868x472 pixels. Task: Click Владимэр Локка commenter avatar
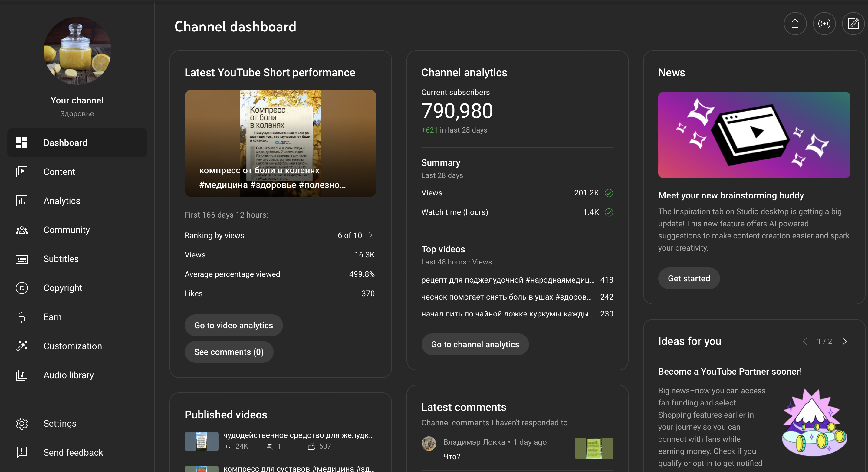(x=429, y=443)
